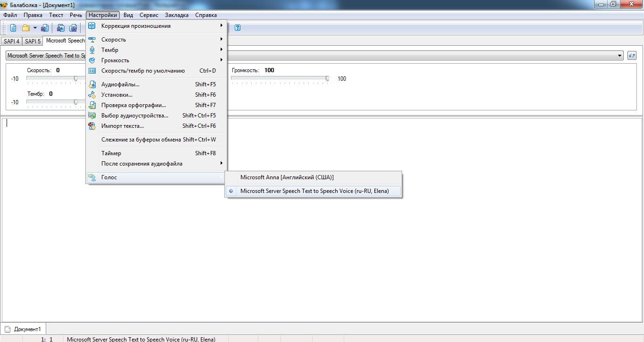Open Проверка орфографии... entry
This screenshot has height=342, width=644.
click(156, 105)
